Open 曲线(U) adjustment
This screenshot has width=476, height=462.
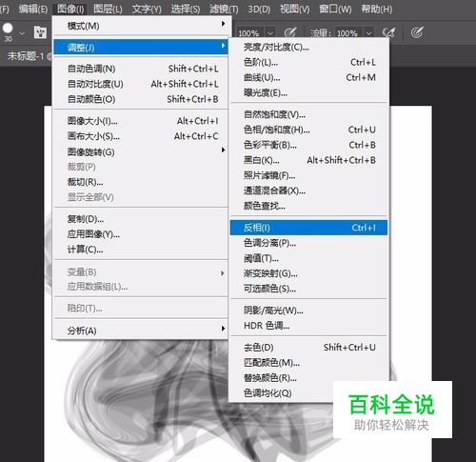tap(308, 77)
